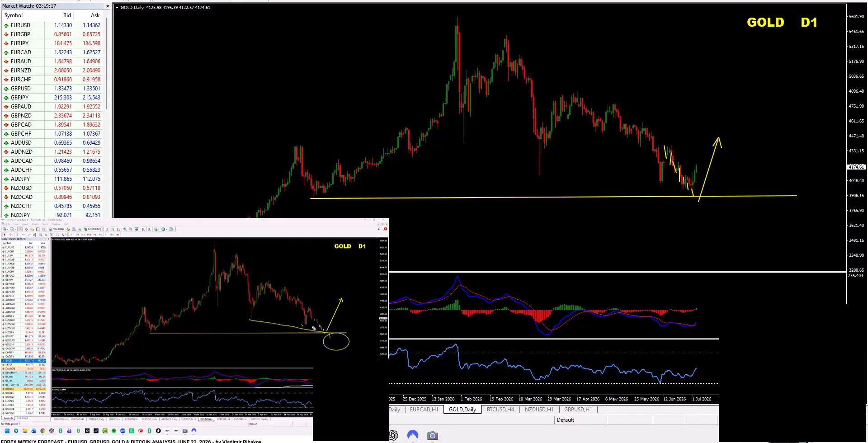Open the inset AUDUSD,Daily chart tab
The width and height of the screenshot is (868, 443).
click(x=149, y=419)
